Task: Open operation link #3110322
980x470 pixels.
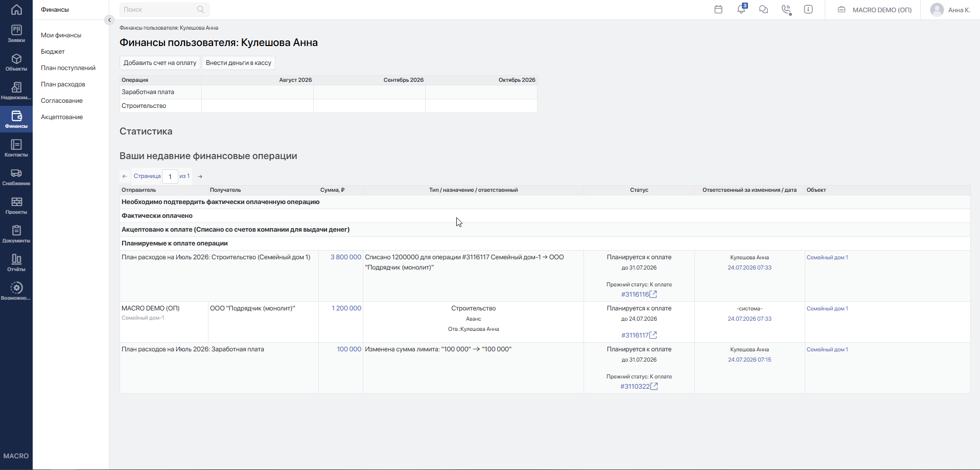Action: coord(635,387)
